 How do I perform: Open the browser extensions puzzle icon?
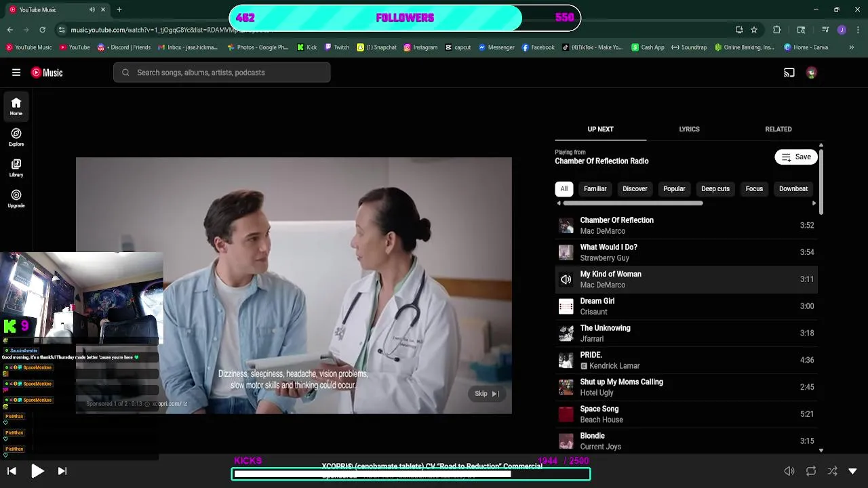click(x=777, y=30)
